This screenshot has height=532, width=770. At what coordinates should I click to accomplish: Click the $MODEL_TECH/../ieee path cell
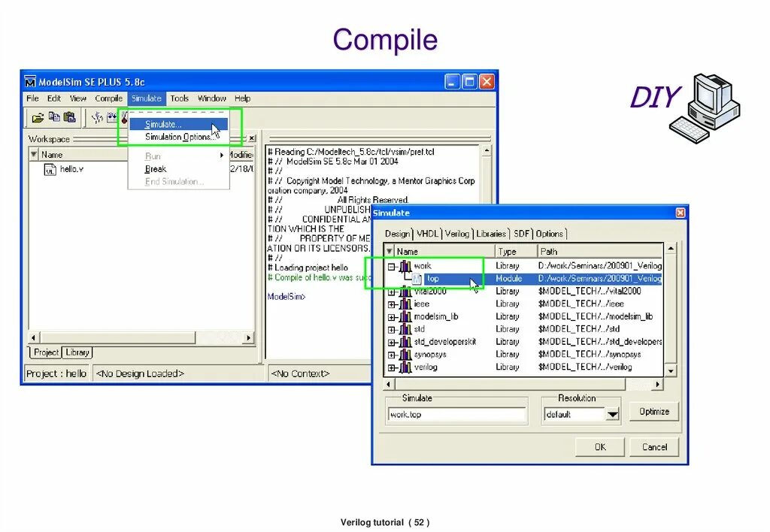(581, 304)
